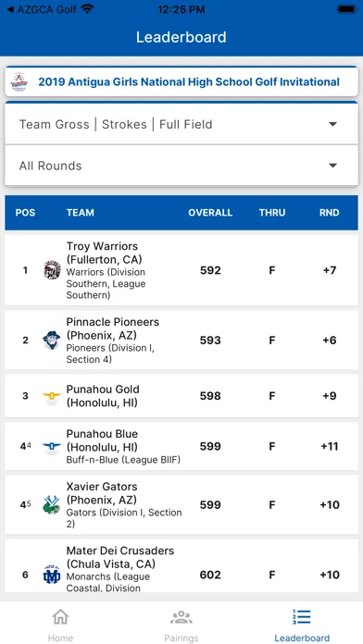The height and width of the screenshot is (644, 363).
Task: Go back to AZGCA Golf app
Action: click(x=42, y=9)
